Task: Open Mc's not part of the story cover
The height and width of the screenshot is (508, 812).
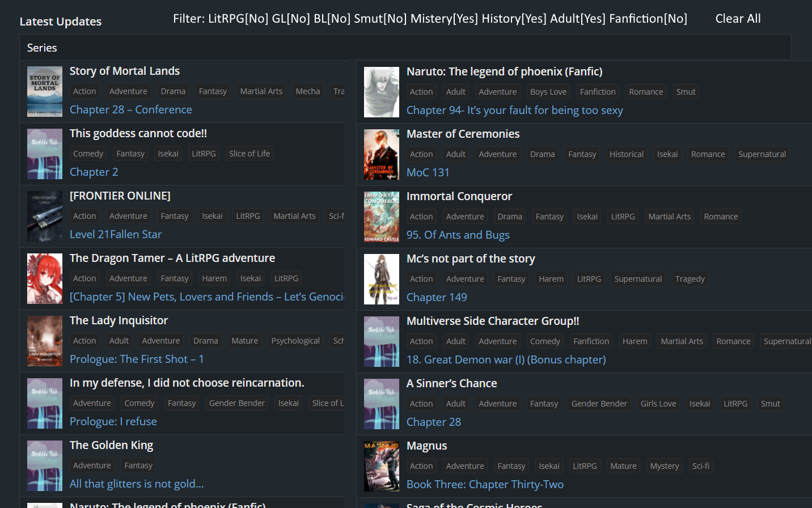Action: (381, 279)
